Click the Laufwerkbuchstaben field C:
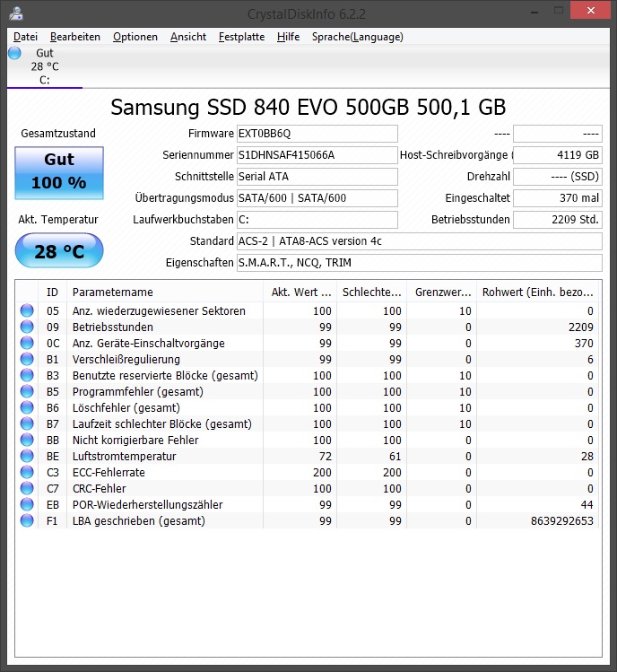This screenshot has width=617, height=672. point(317,220)
